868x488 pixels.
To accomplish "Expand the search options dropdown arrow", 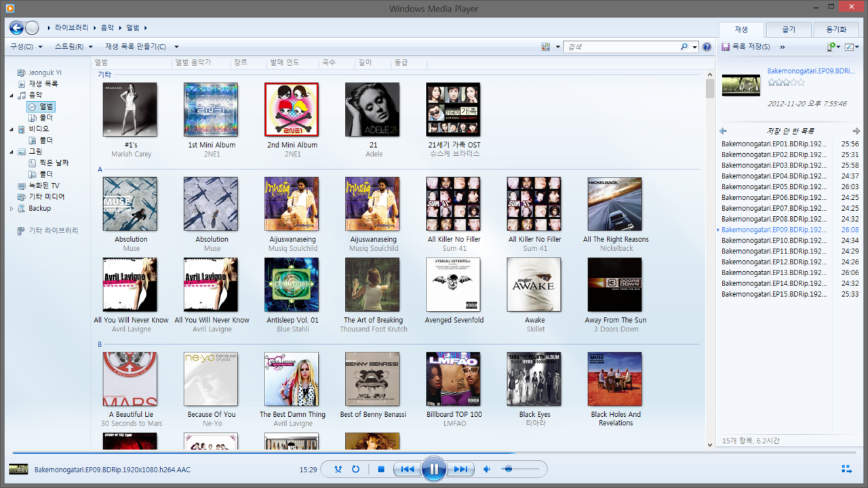I will pyautogui.click(x=695, y=47).
